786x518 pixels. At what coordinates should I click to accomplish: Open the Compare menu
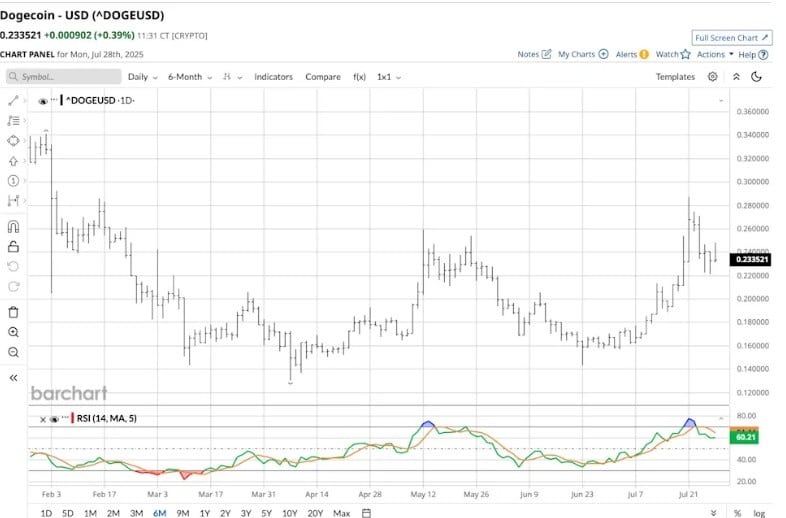coord(323,77)
